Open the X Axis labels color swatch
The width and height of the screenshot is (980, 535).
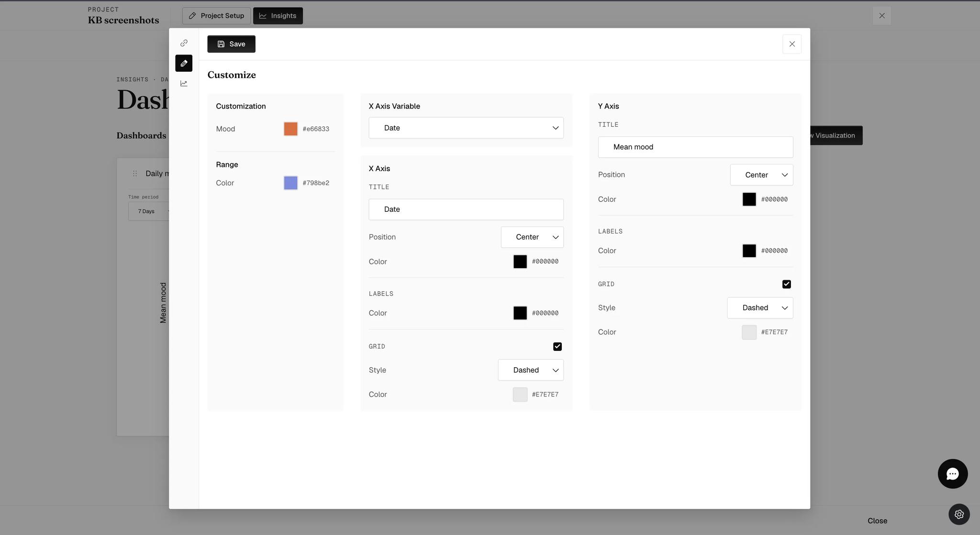click(x=520, y=313)
